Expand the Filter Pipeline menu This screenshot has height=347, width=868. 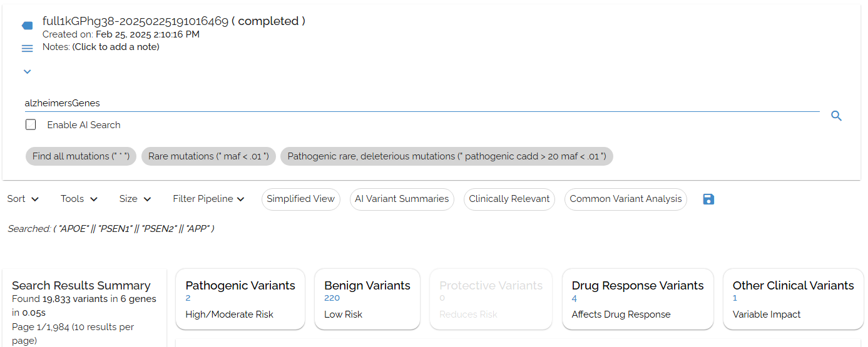(x=208, y=199)
